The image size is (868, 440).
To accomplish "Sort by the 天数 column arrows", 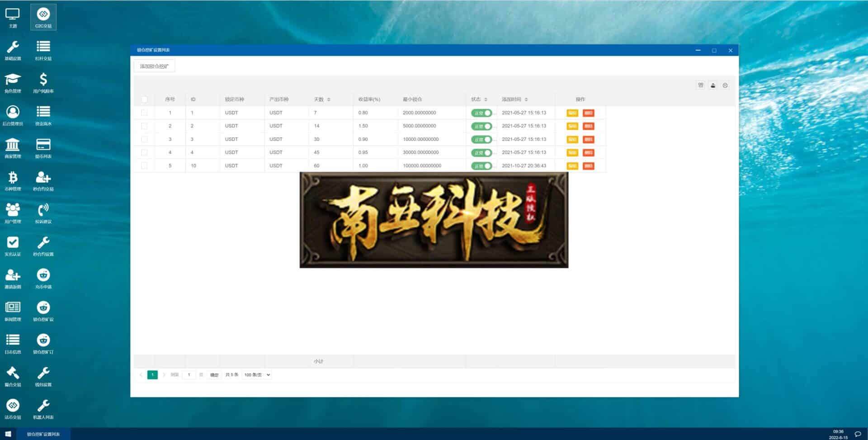I will click(x=329, y=99).
